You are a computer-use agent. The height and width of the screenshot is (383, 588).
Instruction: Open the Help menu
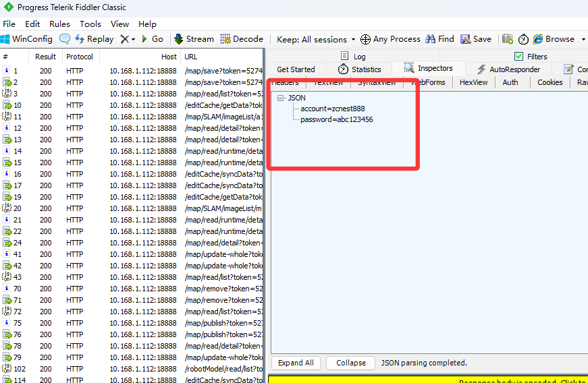point(147,24)
